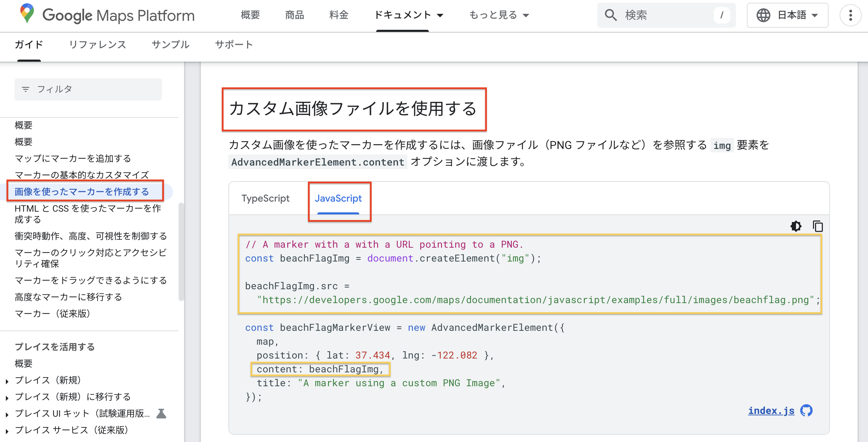Image resolution: width=868 pixels, height=442 pixels.
Task: Copy the code sample with copy icon
Action: 817,226
